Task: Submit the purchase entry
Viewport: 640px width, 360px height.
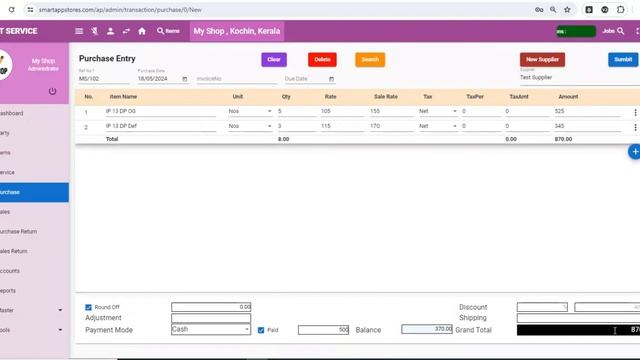Action: point(623,60)
